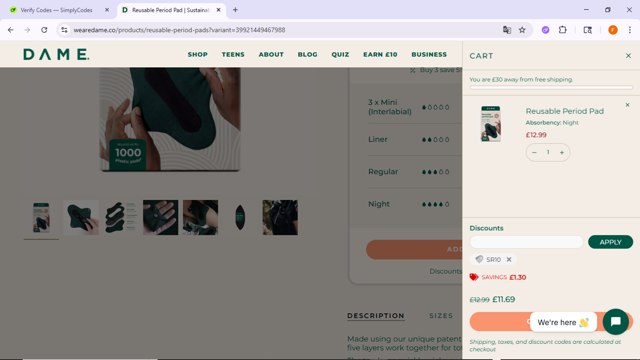Open the BLOG menu item
The width and height of the screenshot is (640, 360).
pos(307,54)
